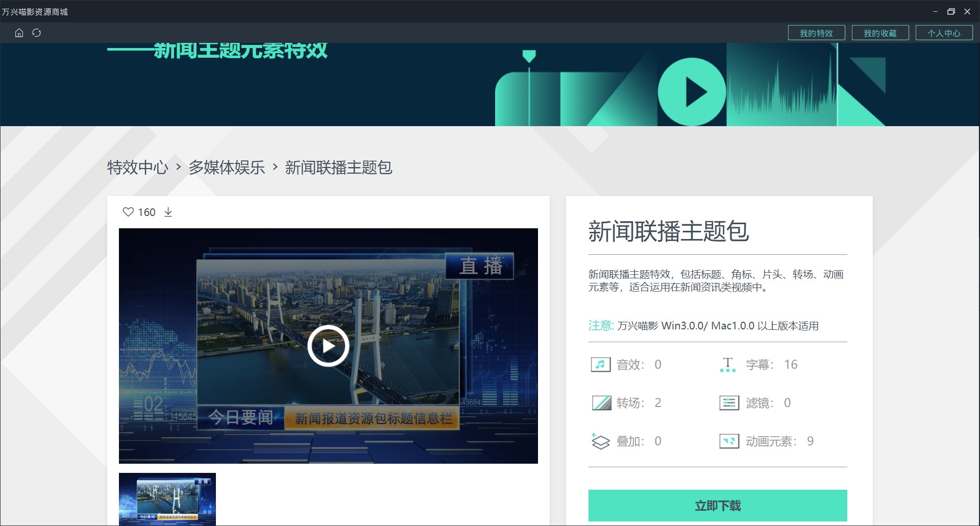Viewport: 980px width, 526px height.
Task: Open 多媒体娱乐 category breadcrumb
Action: tap(227, 168)
